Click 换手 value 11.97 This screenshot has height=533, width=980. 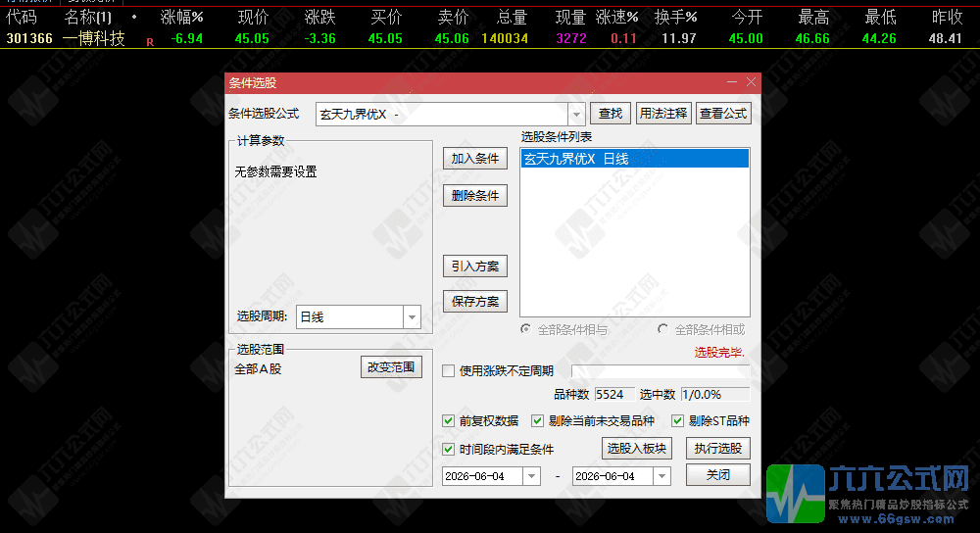click(679, 39)
